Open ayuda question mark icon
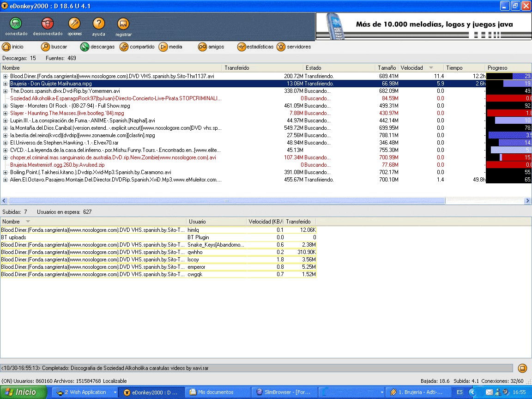The image size is (532, 399). [x=98, y=24]
